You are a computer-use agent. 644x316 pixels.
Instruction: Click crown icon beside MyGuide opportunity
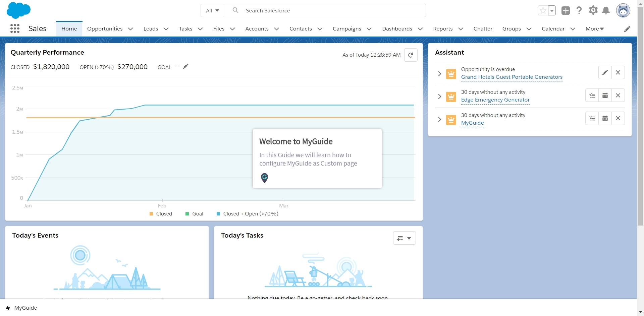pos(451,120)
